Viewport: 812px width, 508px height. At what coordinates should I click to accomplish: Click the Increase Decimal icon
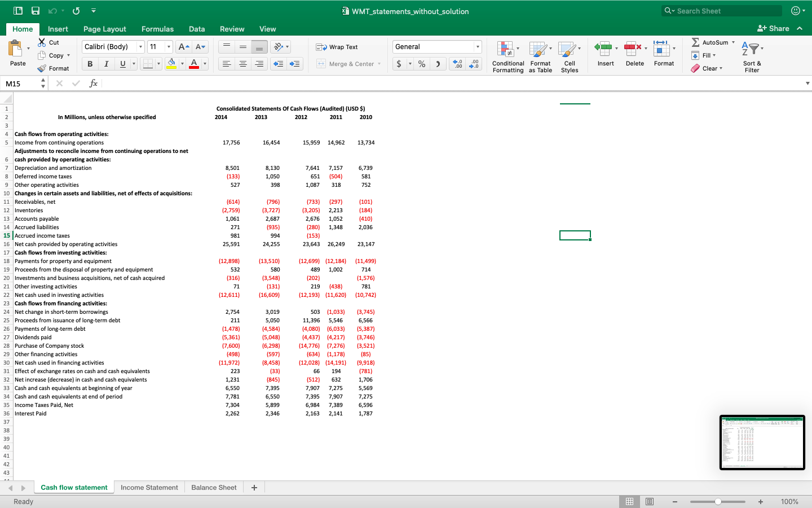[457, 64]
